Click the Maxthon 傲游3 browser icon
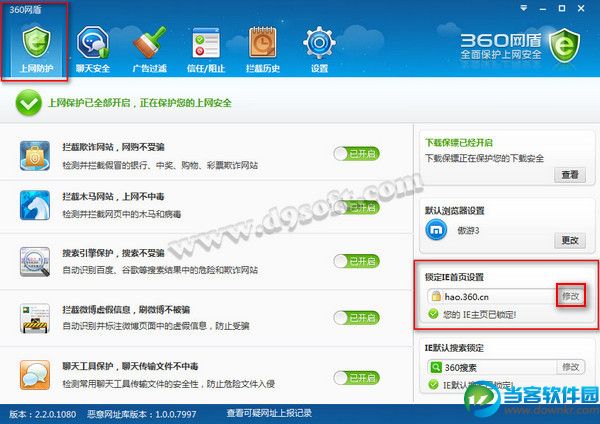600x424 pixels. click(x=436, y=230)
